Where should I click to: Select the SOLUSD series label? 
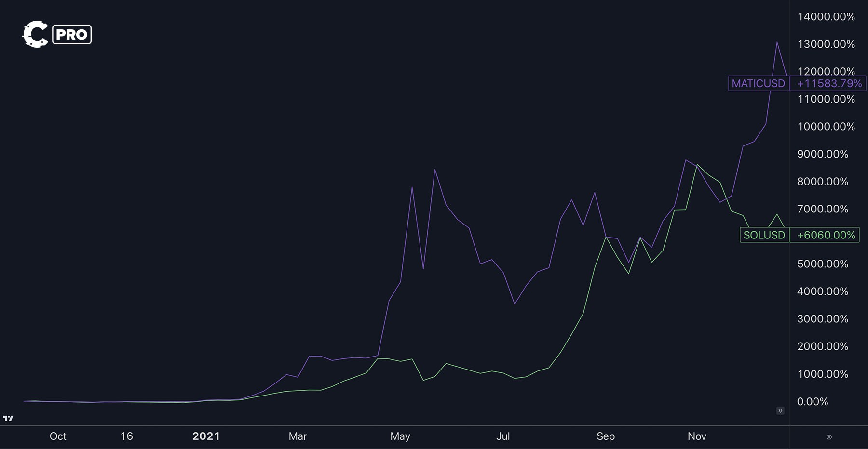point(764,235)
